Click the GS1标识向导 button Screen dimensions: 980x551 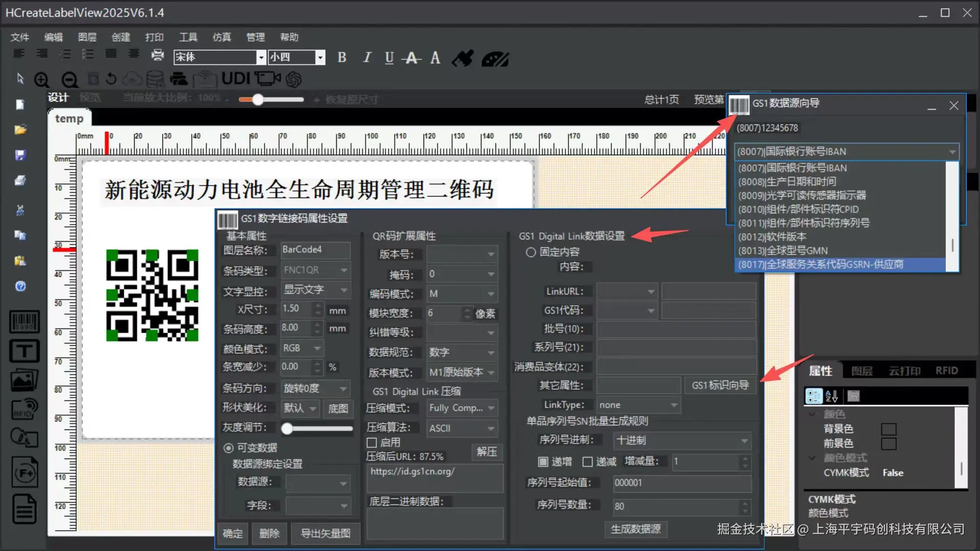pos(720,385)
